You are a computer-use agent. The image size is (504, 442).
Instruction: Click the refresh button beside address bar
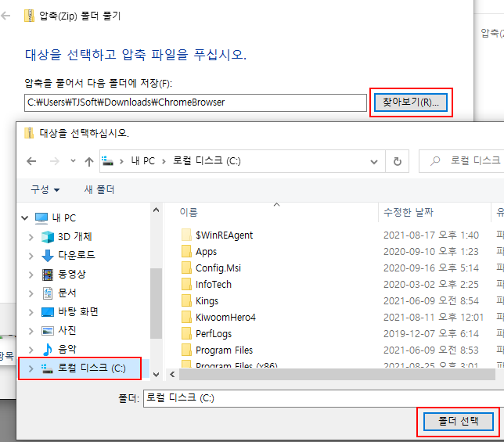tap(398, 161)
